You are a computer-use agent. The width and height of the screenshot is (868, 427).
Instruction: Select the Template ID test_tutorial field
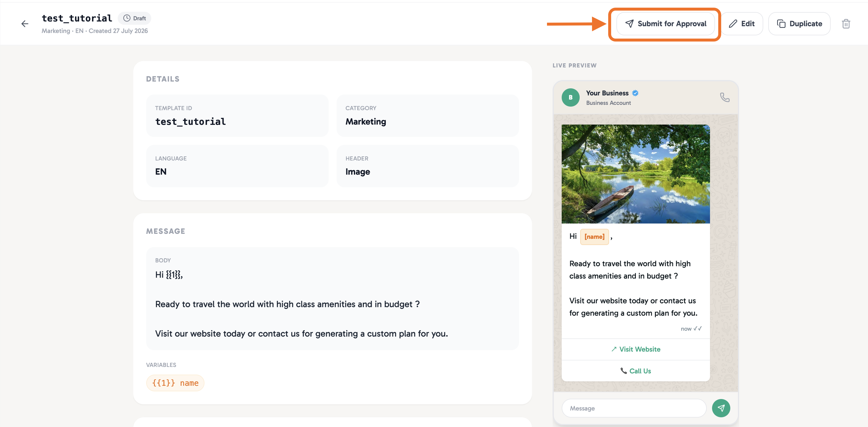click(x=237, y=116)
